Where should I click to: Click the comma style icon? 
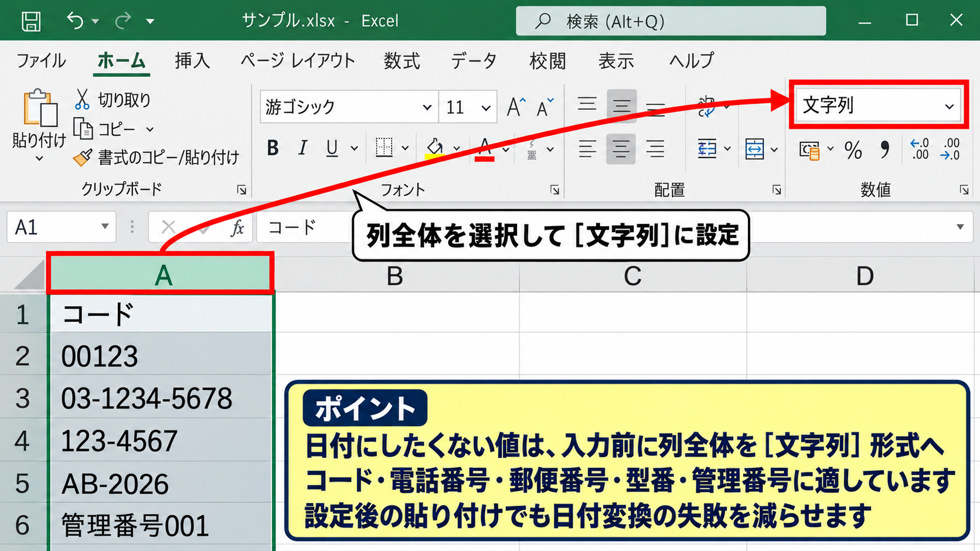pyautogui.click(x=884, y=150)
